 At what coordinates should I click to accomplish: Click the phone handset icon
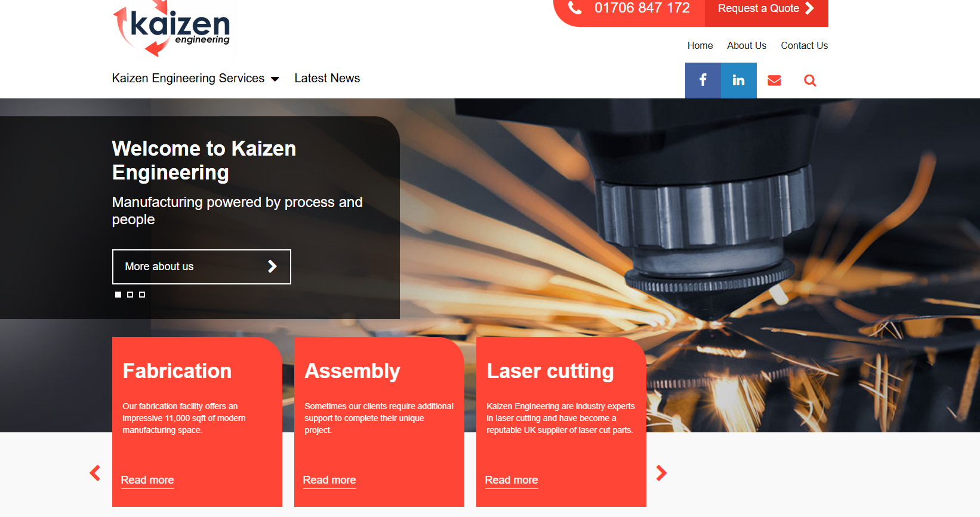(575, 8)
